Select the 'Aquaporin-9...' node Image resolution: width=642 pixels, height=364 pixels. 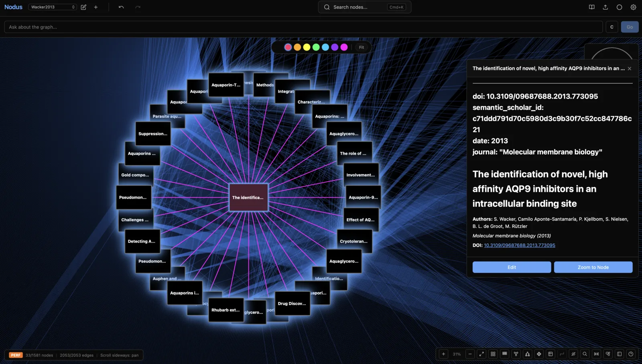tap(363, 197)
